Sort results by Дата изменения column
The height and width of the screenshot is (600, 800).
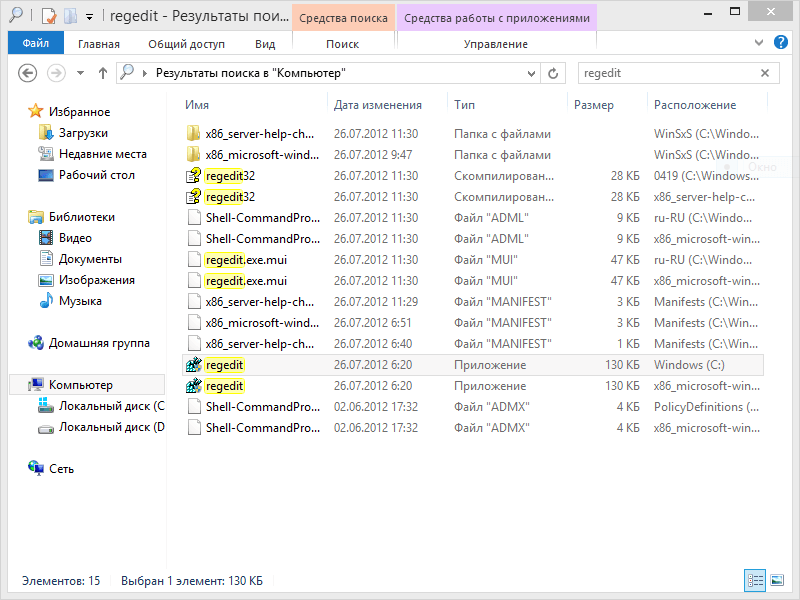click(x=377, y=104)
